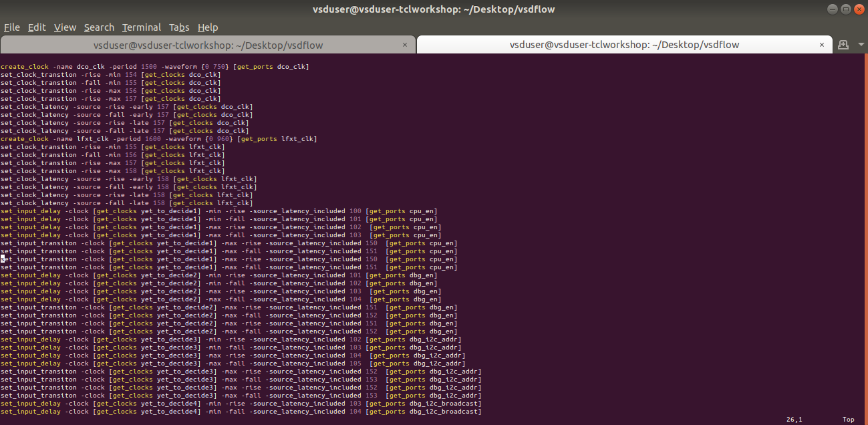Open the Search menu
This screenshot has height=425, width=868.
[x=99, y=27]
